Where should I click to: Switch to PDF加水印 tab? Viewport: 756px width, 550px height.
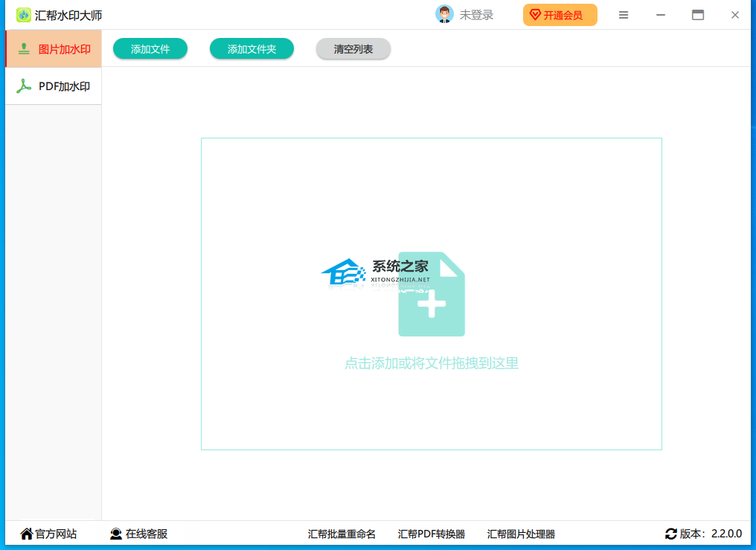click(54, 86)
